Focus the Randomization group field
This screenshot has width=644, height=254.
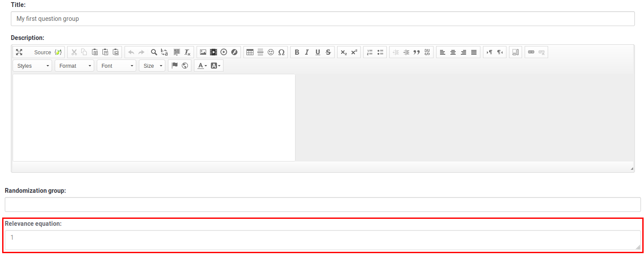tap(322, 205)
